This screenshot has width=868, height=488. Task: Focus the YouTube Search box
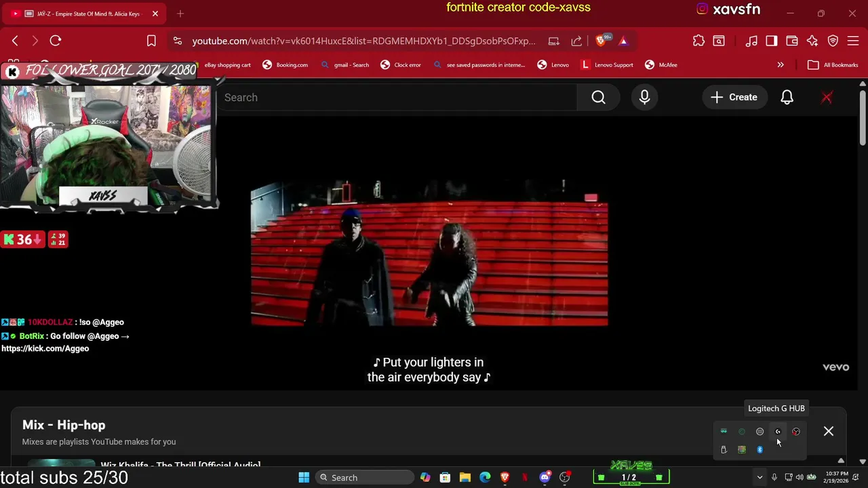pyautogui.click(x=397, y=98)
